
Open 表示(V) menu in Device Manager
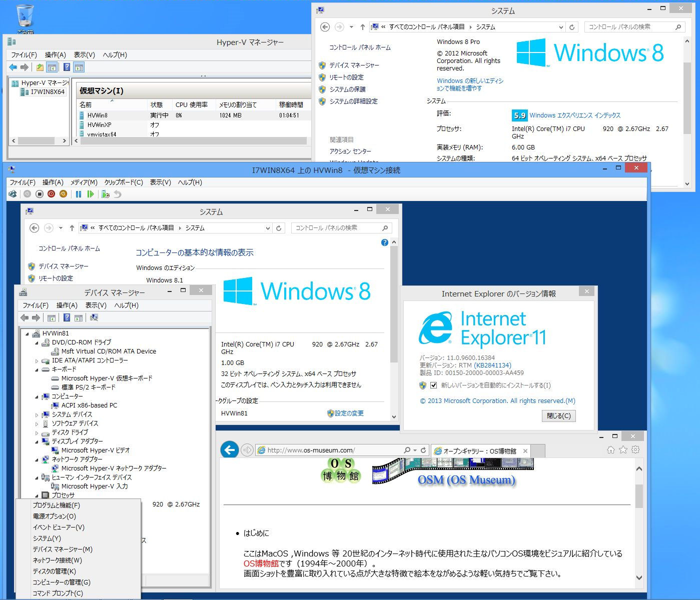(96, 305)
